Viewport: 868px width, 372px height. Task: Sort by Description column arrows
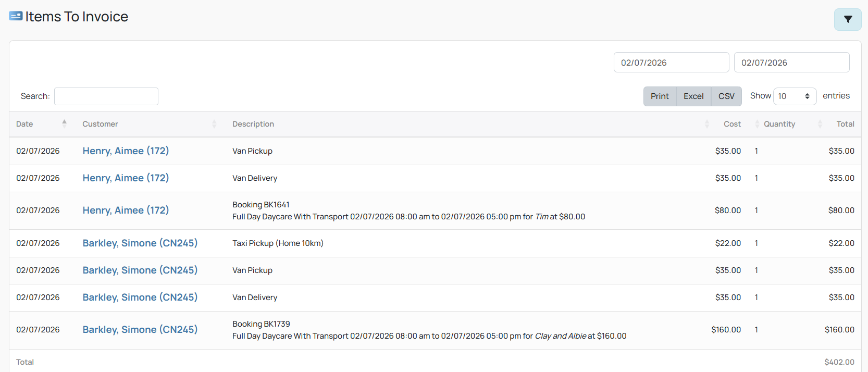click(x=707, y=123)
